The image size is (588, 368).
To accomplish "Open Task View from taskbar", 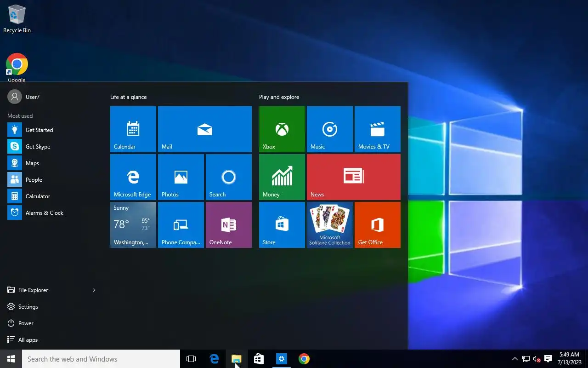I will (191, 359).
